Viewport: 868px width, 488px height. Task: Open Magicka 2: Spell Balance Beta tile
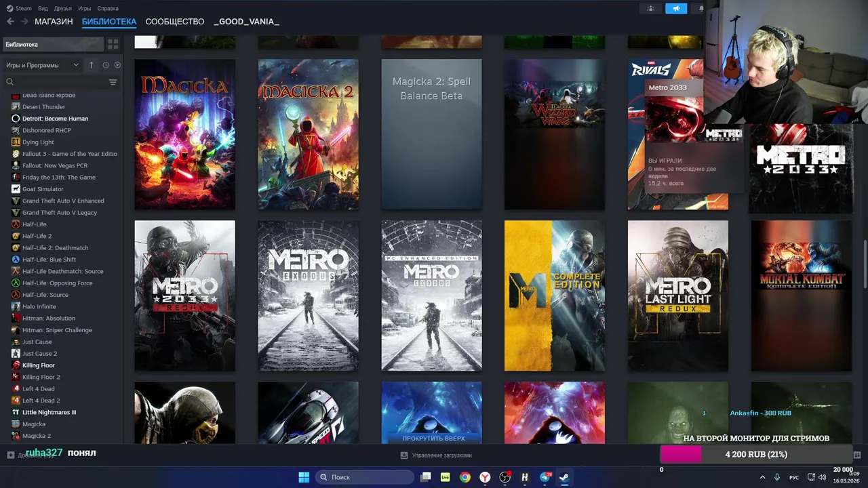(x=431, y=134)
